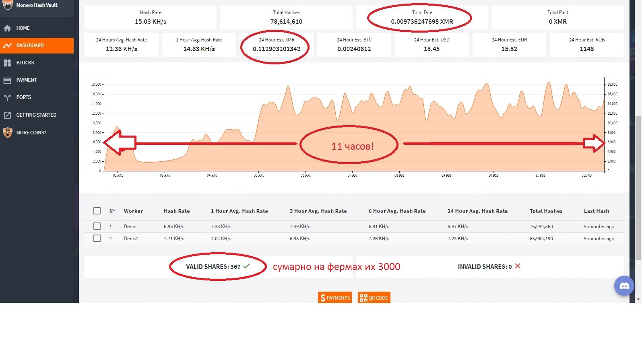Open the Discord chat bubble

[624, 286]
